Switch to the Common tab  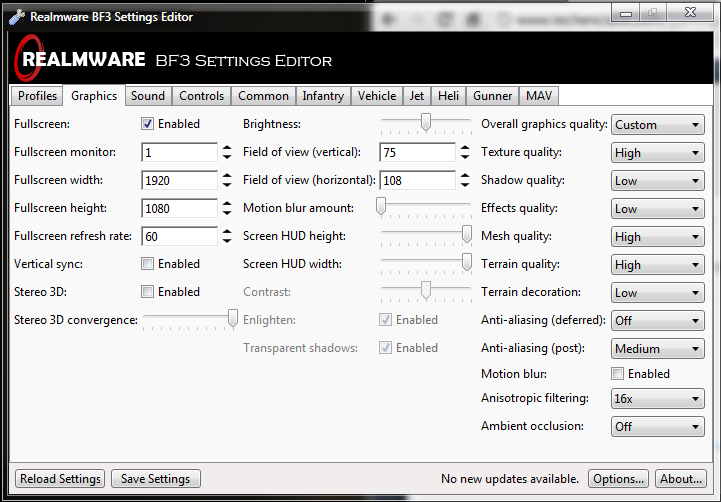coord(263,96)
